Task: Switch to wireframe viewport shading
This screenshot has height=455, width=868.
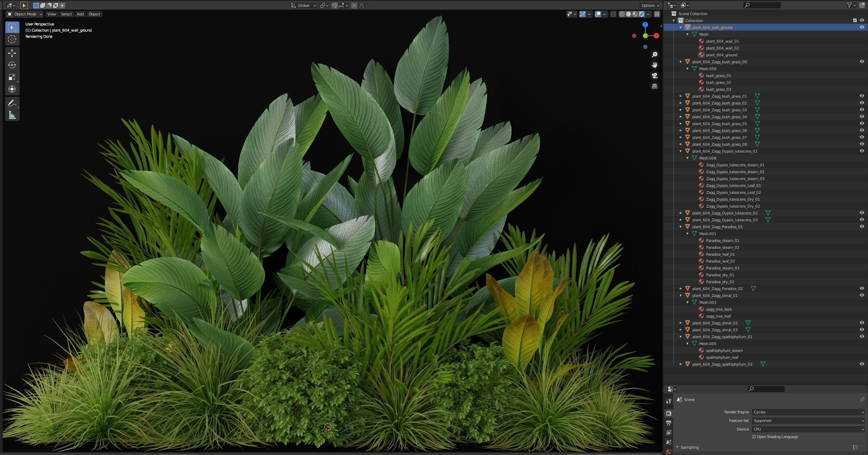Action: (x=622, y=14)
